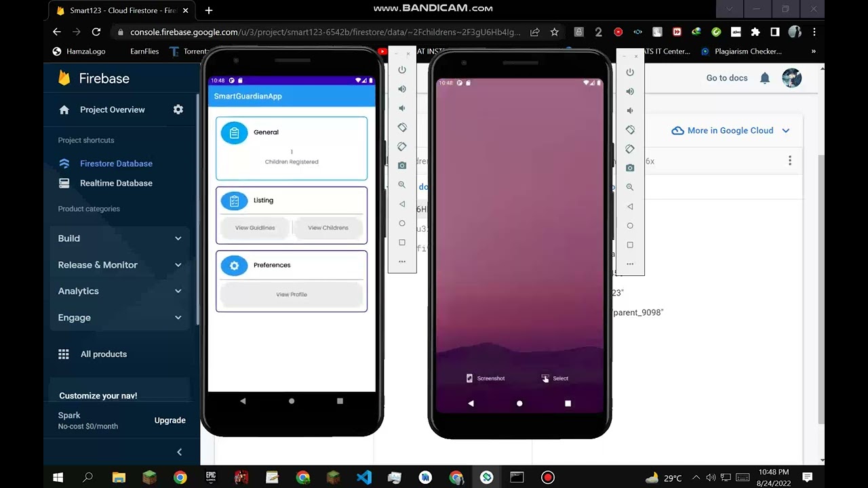868x488 pixels.
Task: Open the Go to docs link
Action: [727, 78]
